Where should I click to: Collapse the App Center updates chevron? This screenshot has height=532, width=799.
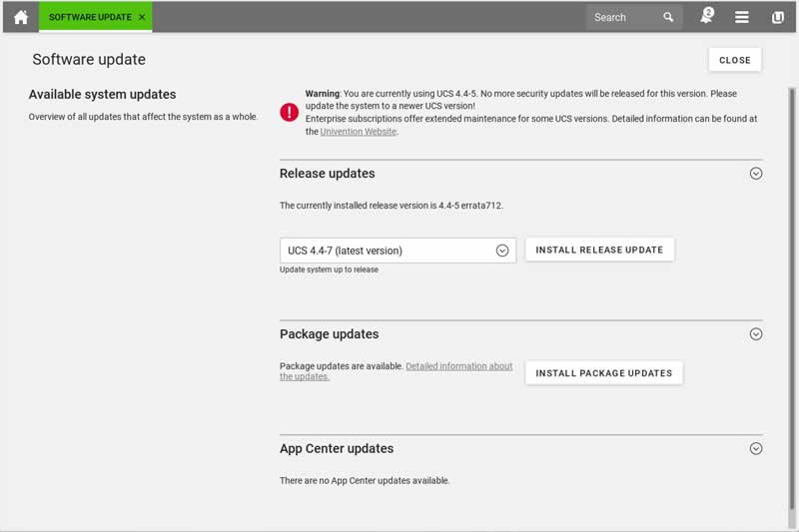[x=756, y=449]
